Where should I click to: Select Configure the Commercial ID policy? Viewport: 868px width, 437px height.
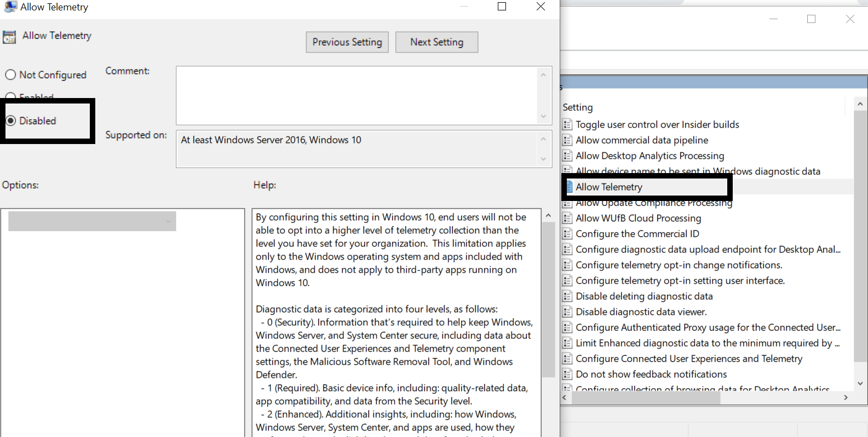[637, 234]
